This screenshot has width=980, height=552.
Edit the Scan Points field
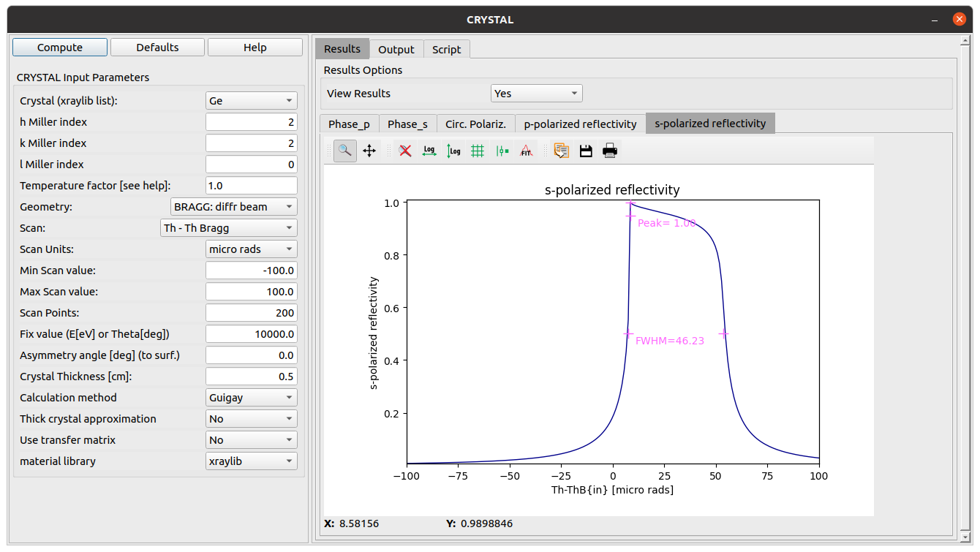pyautogui.click(x=252, y=313)
